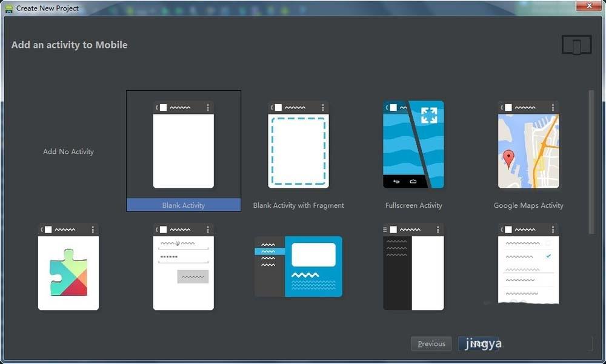Click the Previous button
This screenshot has width=606, height=364.
pyautogui.click(x=431, y=343)
